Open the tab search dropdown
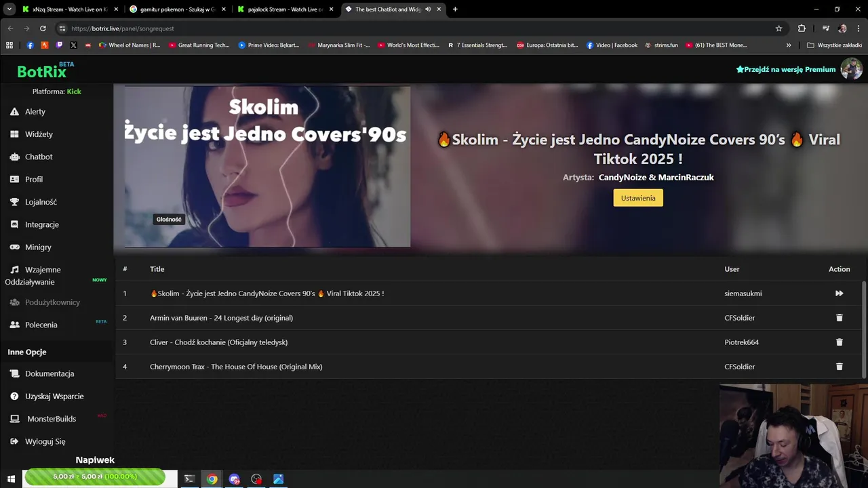 pos(9,9)
